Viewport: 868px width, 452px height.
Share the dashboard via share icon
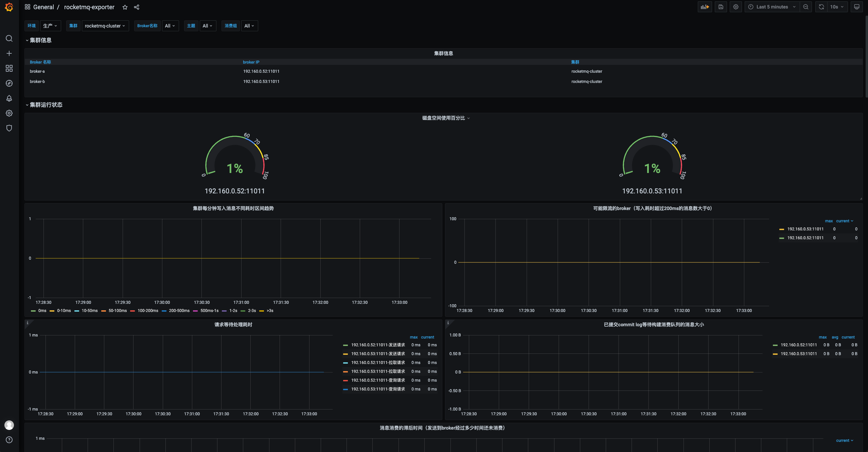click(137, 7)
